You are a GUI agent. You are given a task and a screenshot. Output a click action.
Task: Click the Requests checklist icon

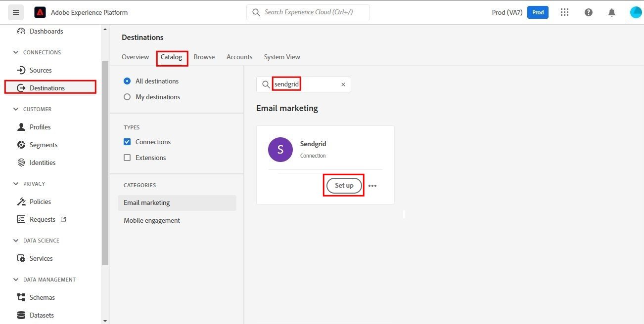pyautogui.click(x=21, y=219)
